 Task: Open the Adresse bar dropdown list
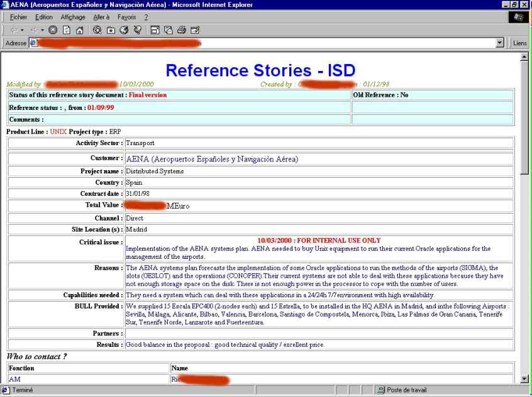point(500,43)
